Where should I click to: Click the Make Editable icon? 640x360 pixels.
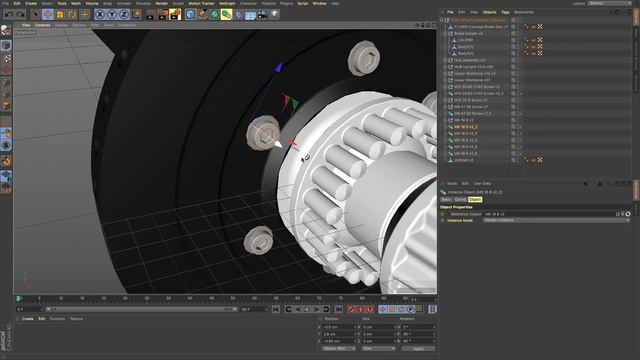click(x=6, y=30)
